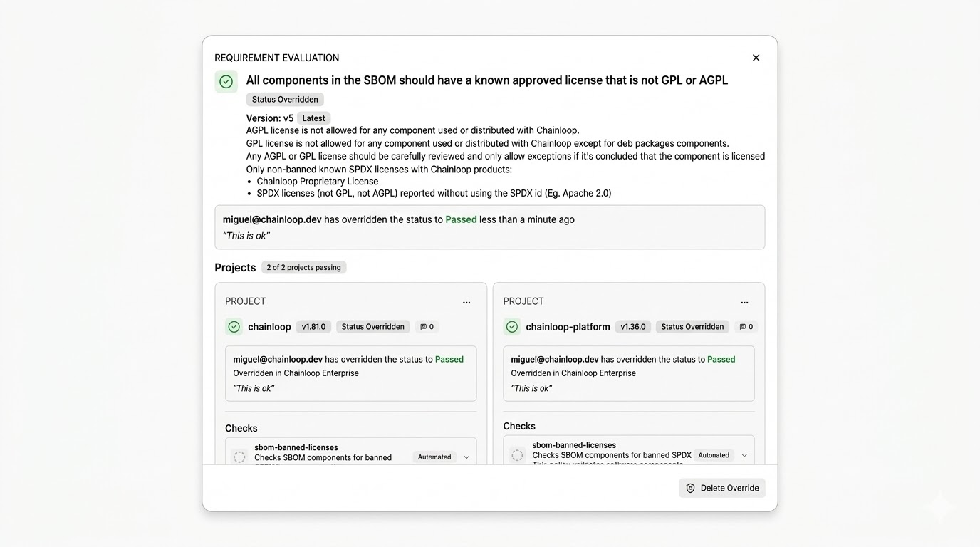Expand the chainloop-platform sbom-banned-licenses check
This screenshot has width=980, height=547.
(746, 454)
